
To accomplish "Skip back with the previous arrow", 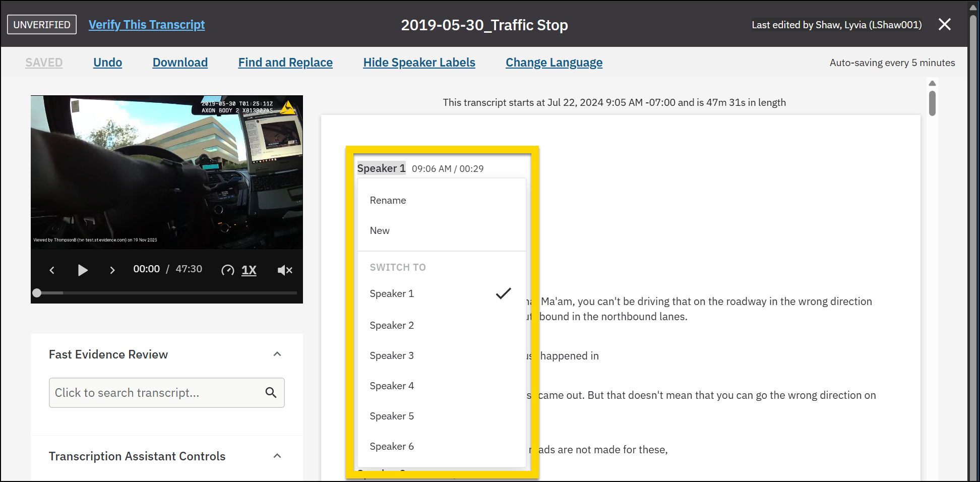I will (x=52, y=270).
